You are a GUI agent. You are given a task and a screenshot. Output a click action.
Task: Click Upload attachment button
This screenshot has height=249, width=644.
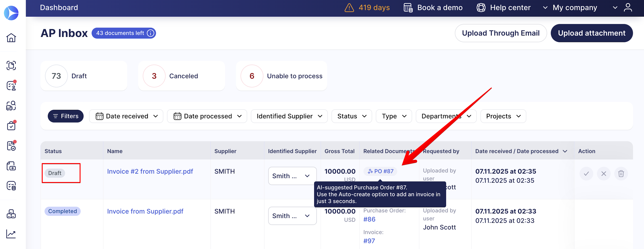coord(592,33)
